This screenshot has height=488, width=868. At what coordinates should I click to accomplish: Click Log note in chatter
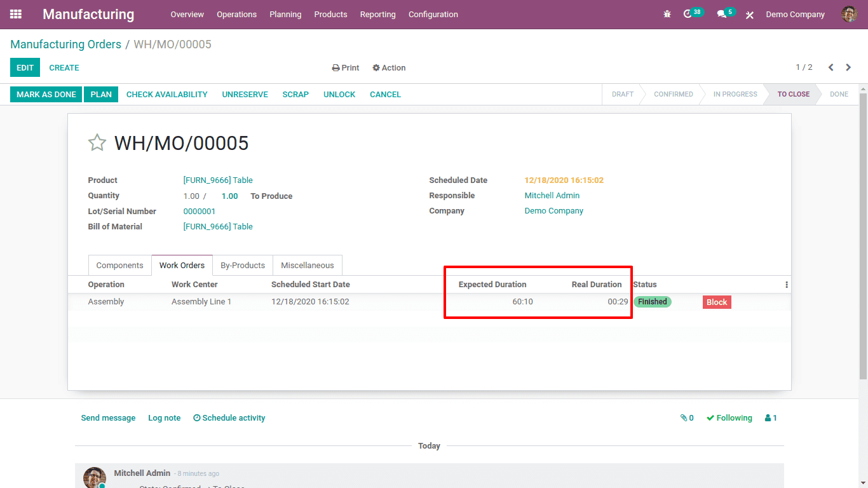click(165, 418)
